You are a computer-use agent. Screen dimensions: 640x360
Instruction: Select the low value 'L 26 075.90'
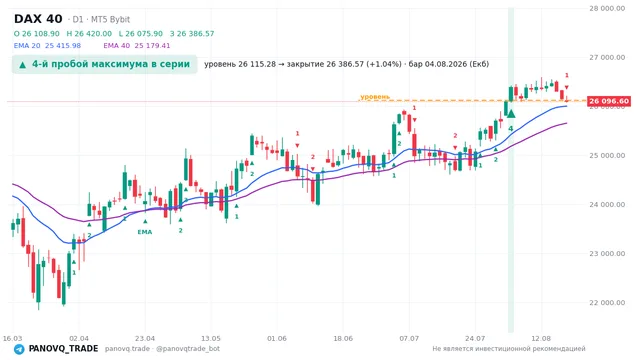pos(141,33)
